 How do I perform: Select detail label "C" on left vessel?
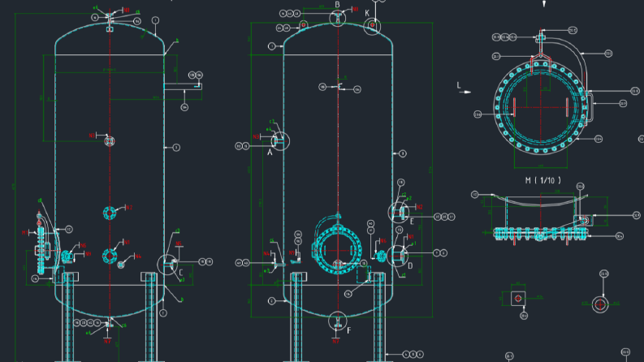click(181, 273)
